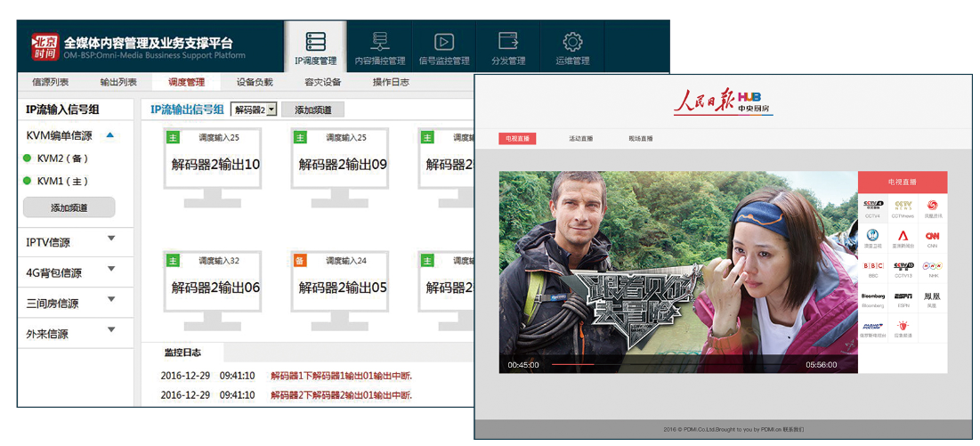Viewport: 980px width, 446px height.
Task: Switch to the 活动直播 tab
Action: (580, 139)
